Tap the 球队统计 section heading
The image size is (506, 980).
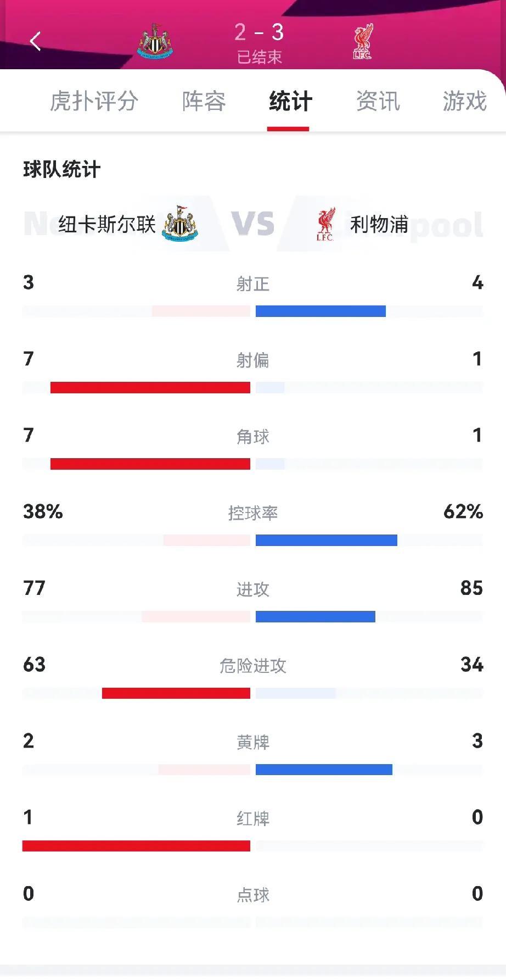pos(61,169)
